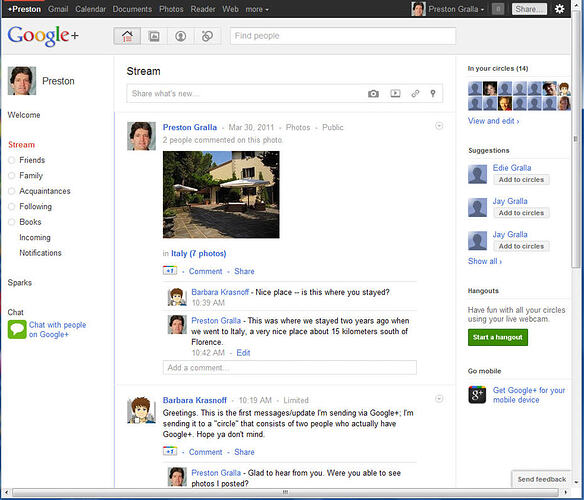Open Preston Gralla account dropdown
This screenshot has height=500, width=584.
point(456,9)
